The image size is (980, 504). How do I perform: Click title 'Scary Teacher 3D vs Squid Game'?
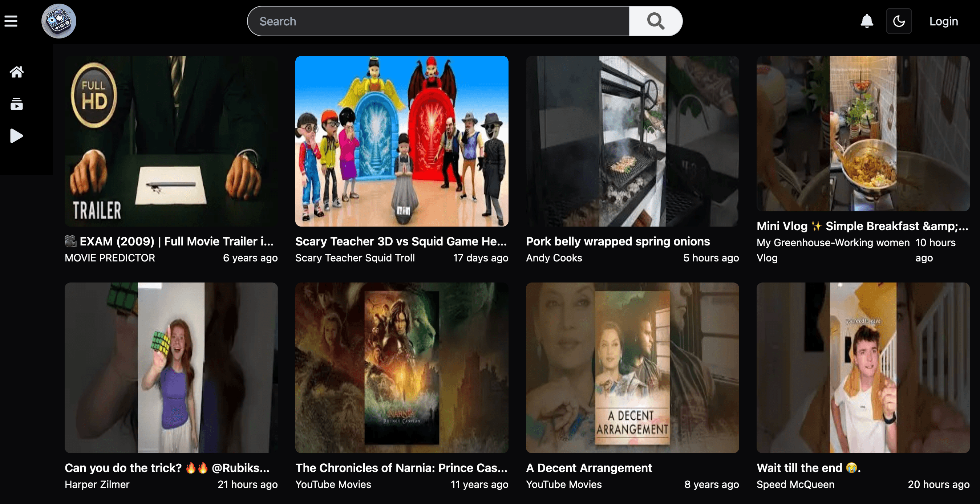pos(401,241)
